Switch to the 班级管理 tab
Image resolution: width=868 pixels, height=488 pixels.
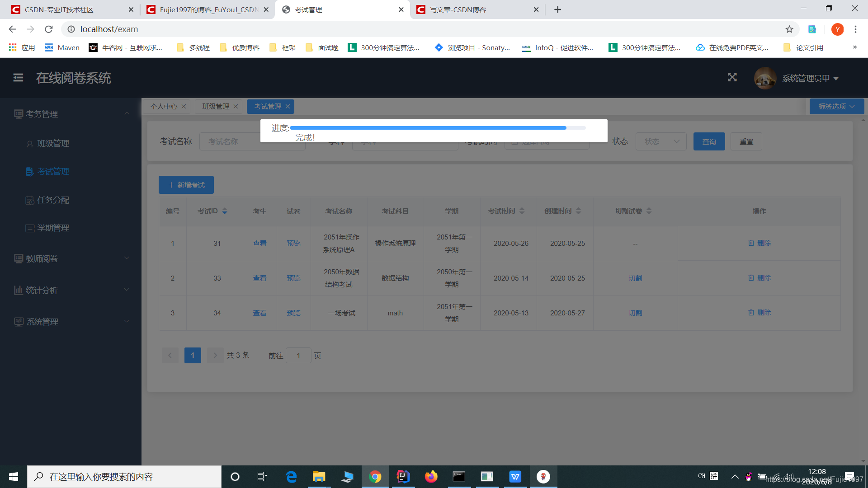[x=216, y=107]
